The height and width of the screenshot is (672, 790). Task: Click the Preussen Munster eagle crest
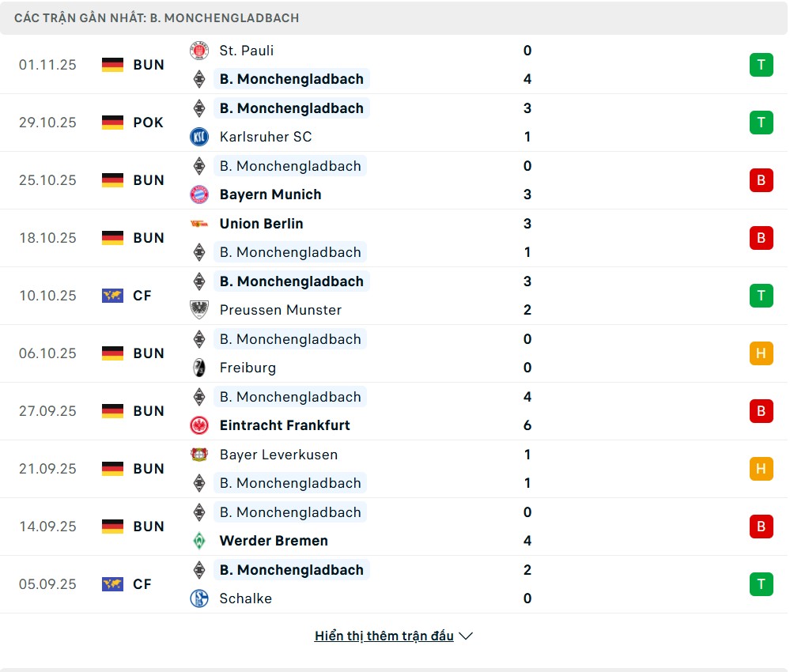coord(198,310)
